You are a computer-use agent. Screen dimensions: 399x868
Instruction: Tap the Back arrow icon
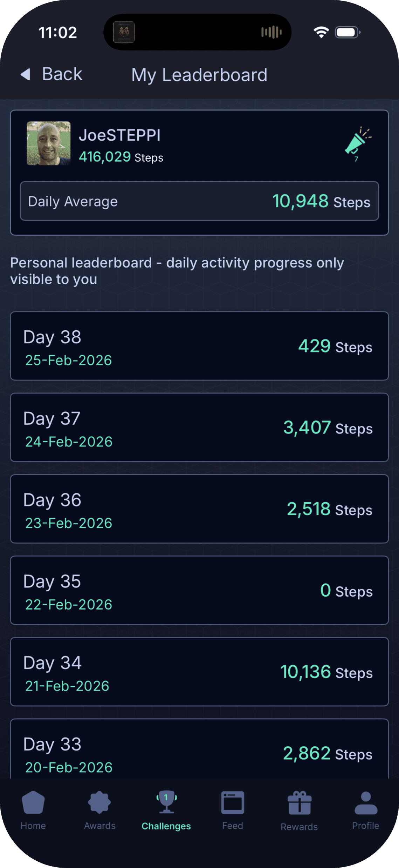click(x=25, y=74)
